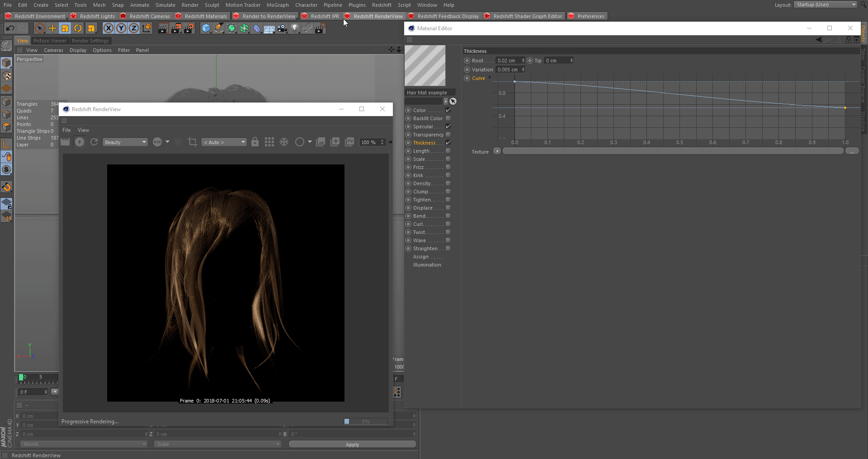This screenshot has height=459, width=868.
Task: Enable the Transparency channel checkbox
Action: click(x=448, y=135)
